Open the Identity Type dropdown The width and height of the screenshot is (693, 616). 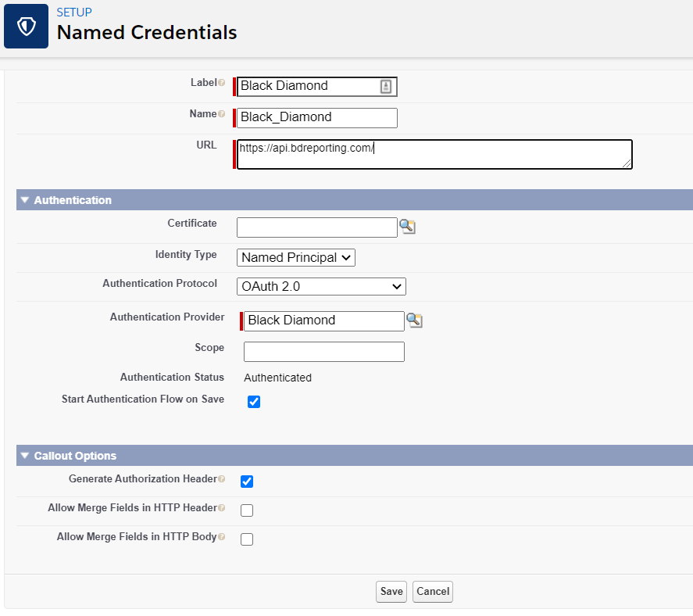click(x=295, y=257)
